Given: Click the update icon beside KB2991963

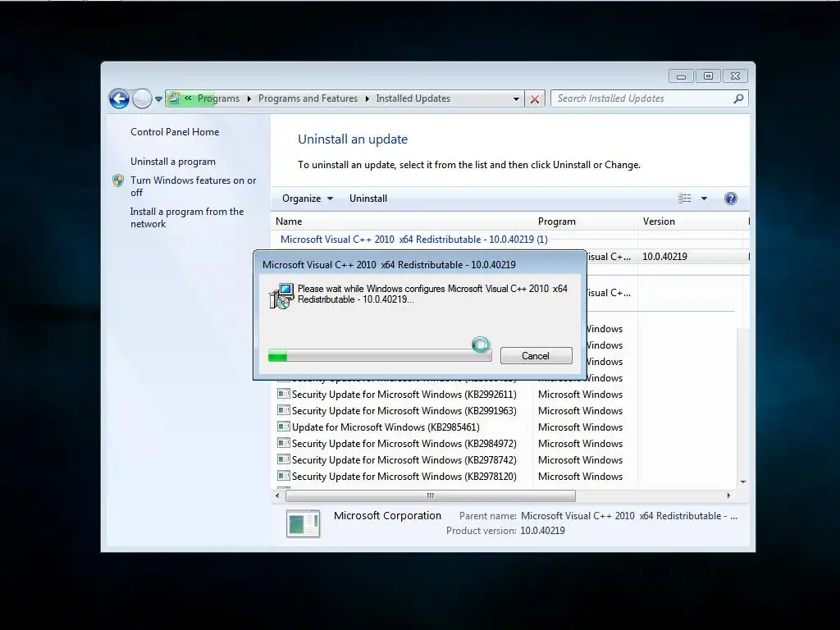Looking at the screenshot, I should tap(283, 410).
